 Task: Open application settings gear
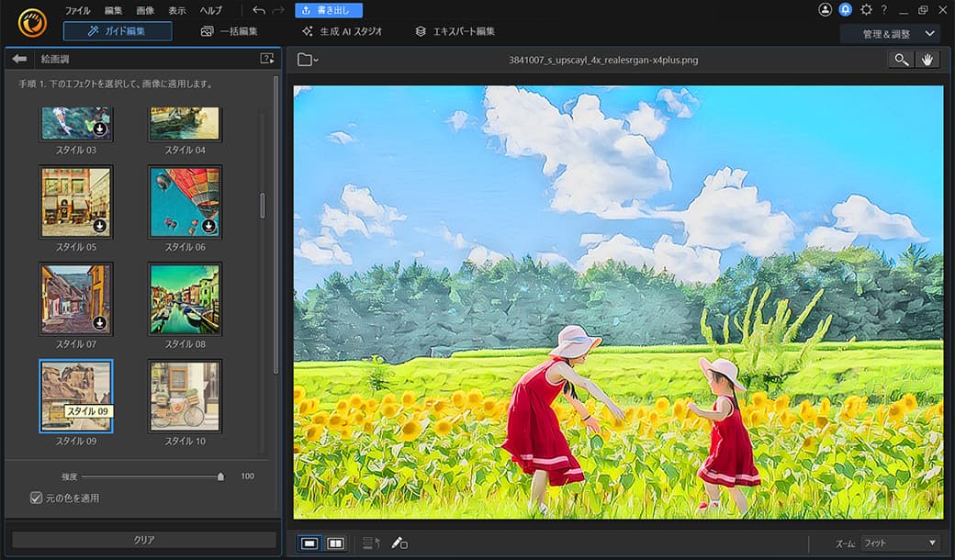(865, 9)
